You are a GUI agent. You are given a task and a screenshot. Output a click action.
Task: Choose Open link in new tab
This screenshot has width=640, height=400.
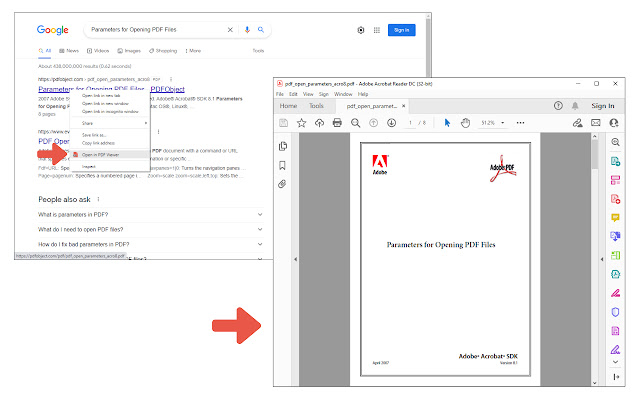tap(101, 96)
